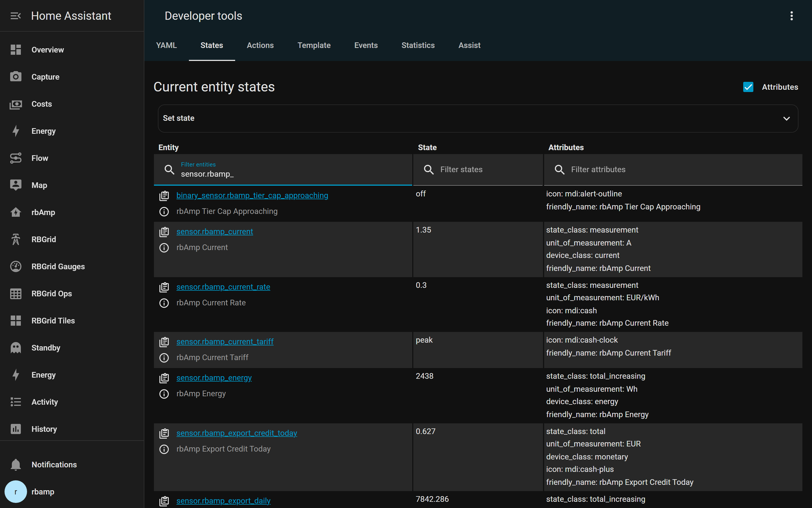Show more info for rbAmp Current Rate
812x508 pixels.
[164, 303]
